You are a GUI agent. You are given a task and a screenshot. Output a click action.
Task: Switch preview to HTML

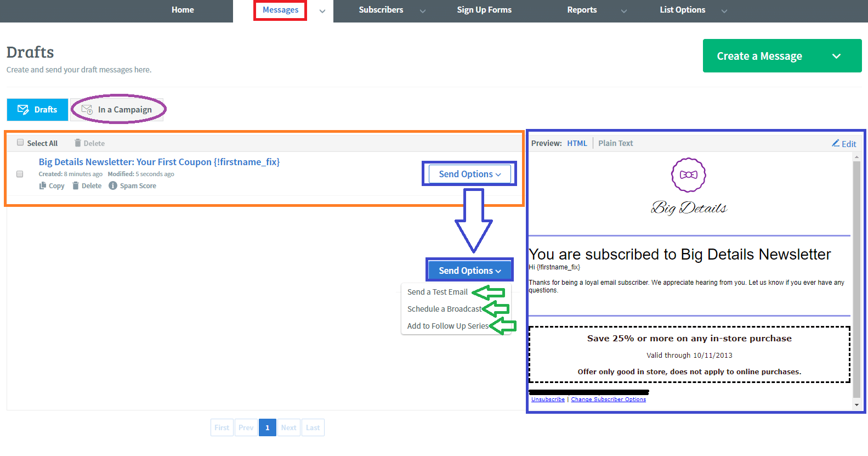[577, 143]
